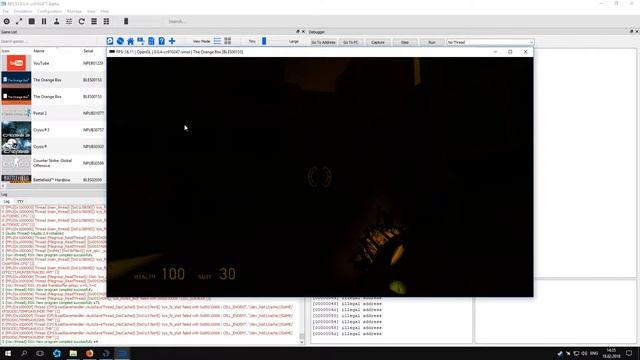Image resolution: width=640 pixels, height=360 pixels.
Task: Open the Windows Start menu
Action: [x=8, y=353]
